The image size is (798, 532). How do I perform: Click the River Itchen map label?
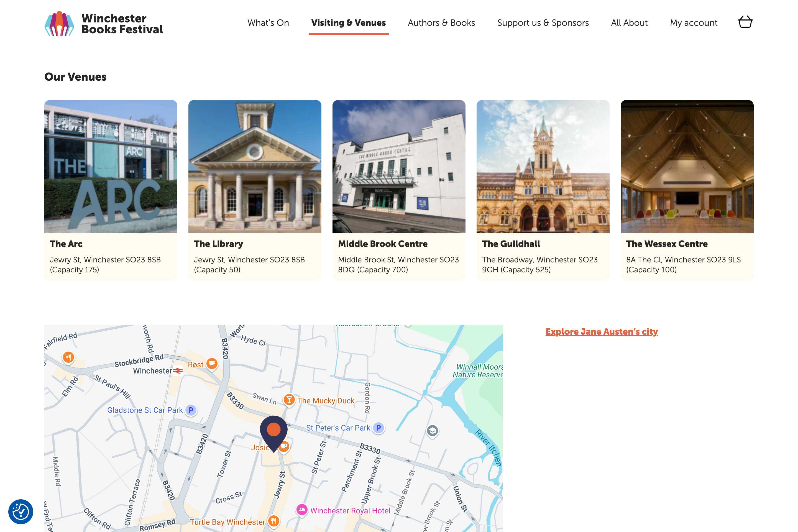coord(488,448)
